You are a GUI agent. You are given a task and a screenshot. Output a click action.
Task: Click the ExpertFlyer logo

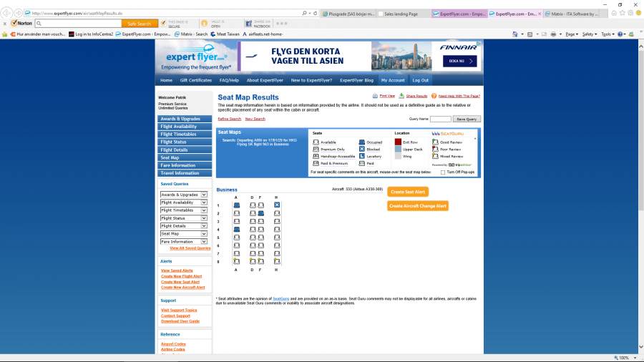pos(196,57)
